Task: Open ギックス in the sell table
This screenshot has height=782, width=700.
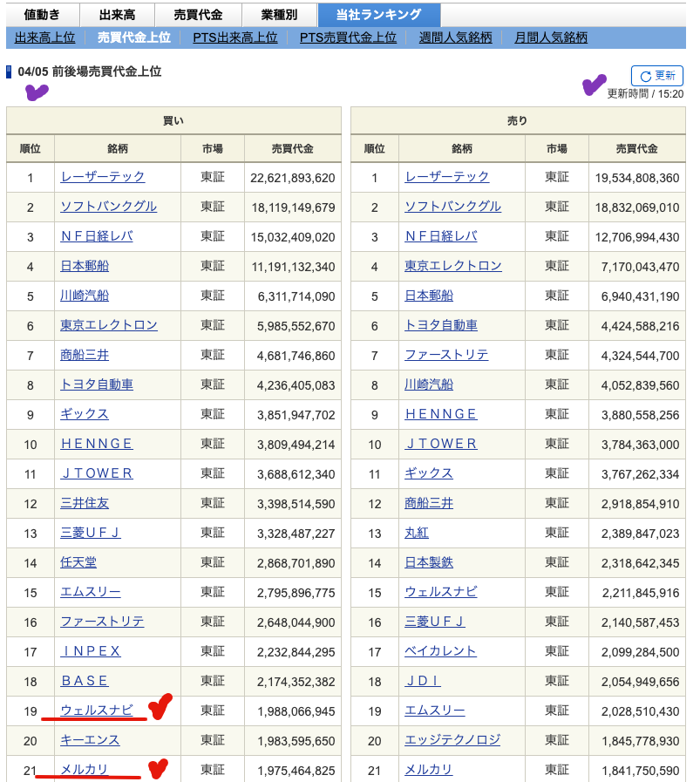Action: point(429,473)
